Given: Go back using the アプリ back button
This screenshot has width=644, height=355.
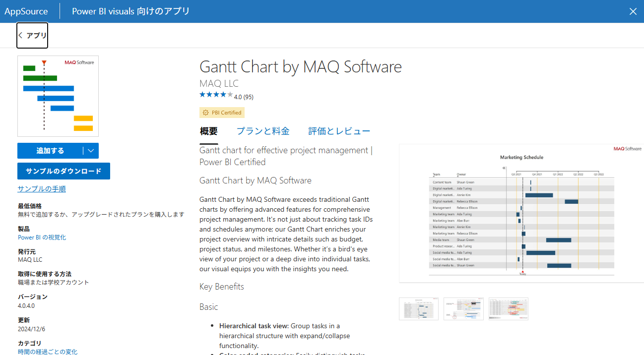Looking at the screenshot, I should click(x=32, y=35).
